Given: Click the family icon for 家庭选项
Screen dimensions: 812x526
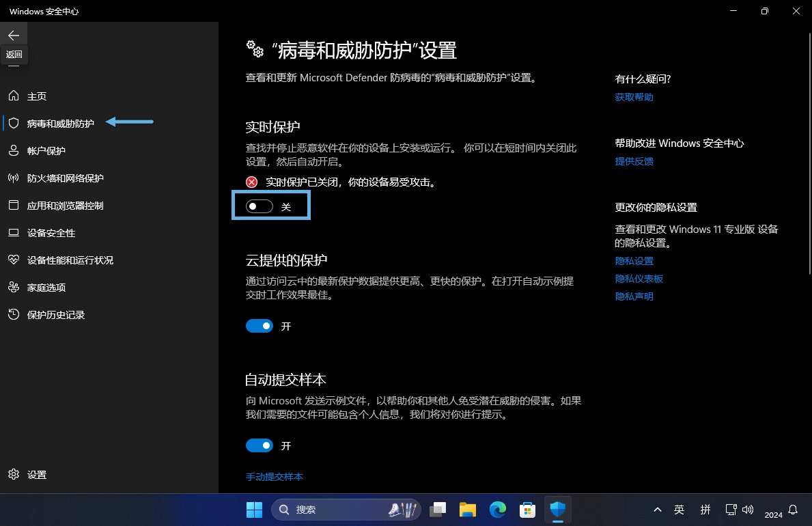Looking at the screenshot, I should tap(14, 287).
